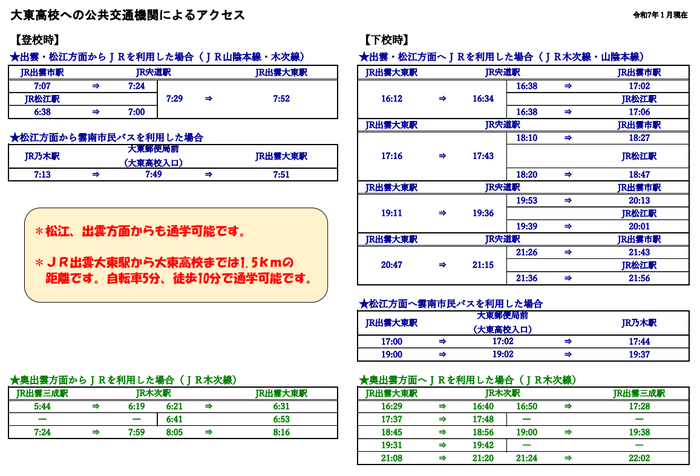Select heading ★出雲・松江方面からＪＲを利用した場合
This screenshot has height=476, width=700.
pos(157,57)
